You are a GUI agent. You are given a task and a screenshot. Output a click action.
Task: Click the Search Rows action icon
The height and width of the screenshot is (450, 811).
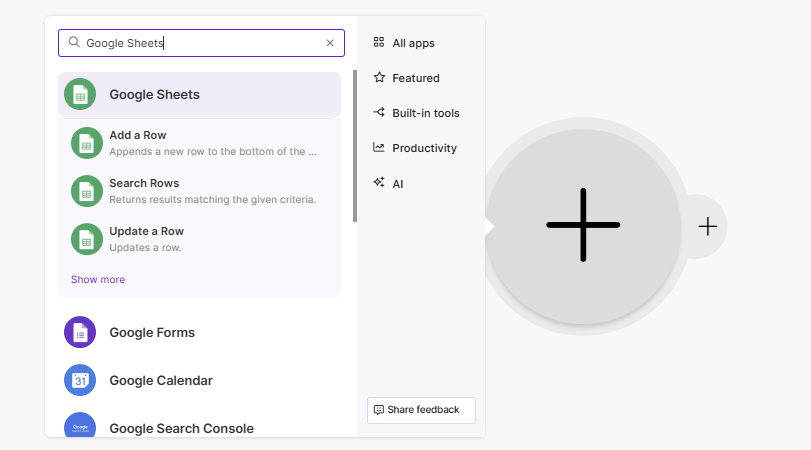87,191
